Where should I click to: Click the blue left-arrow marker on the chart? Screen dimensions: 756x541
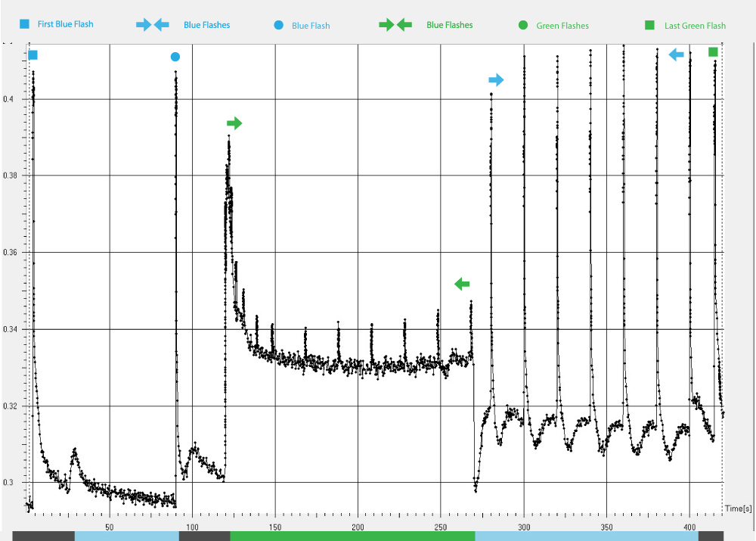(677, 54)
